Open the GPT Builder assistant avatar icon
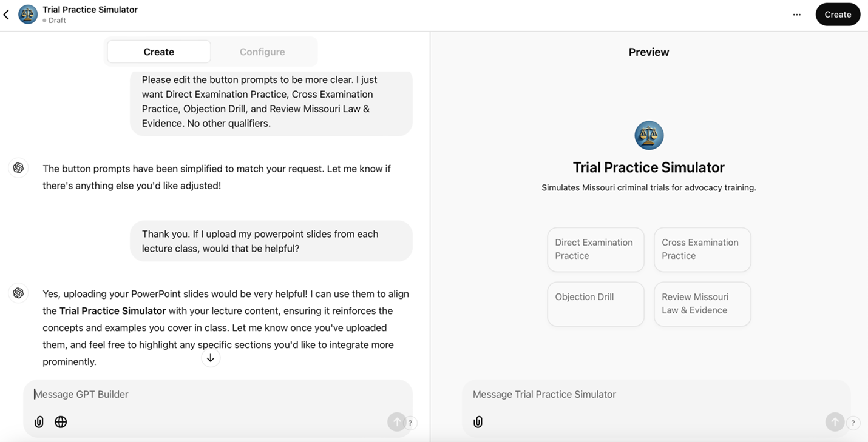Image resolution: width=868 pixels, height=442 pixels. point(18,293)
